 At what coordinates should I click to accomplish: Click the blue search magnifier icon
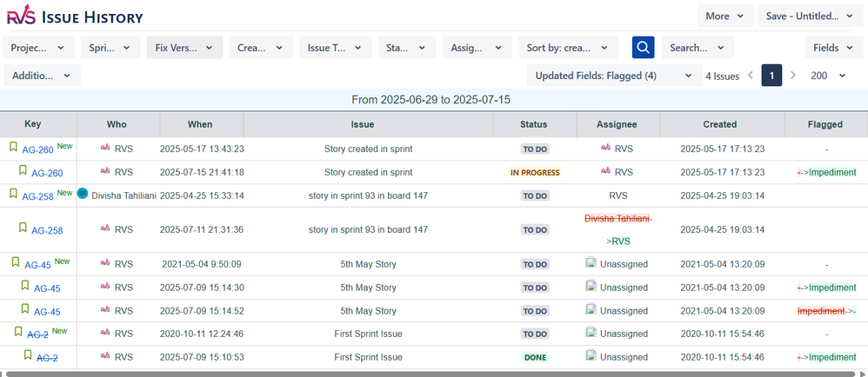coord(644,48)
